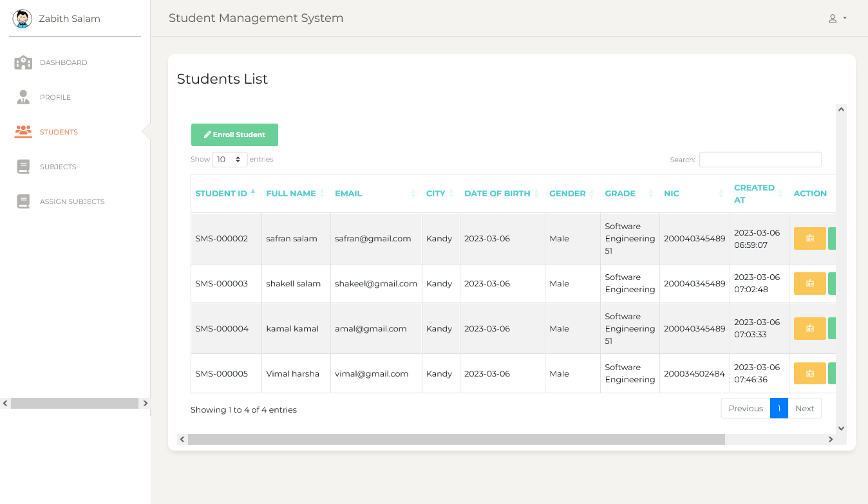The image size is (868, 504).
Task: Click the Previous pagination button
Action: point(746,408)
